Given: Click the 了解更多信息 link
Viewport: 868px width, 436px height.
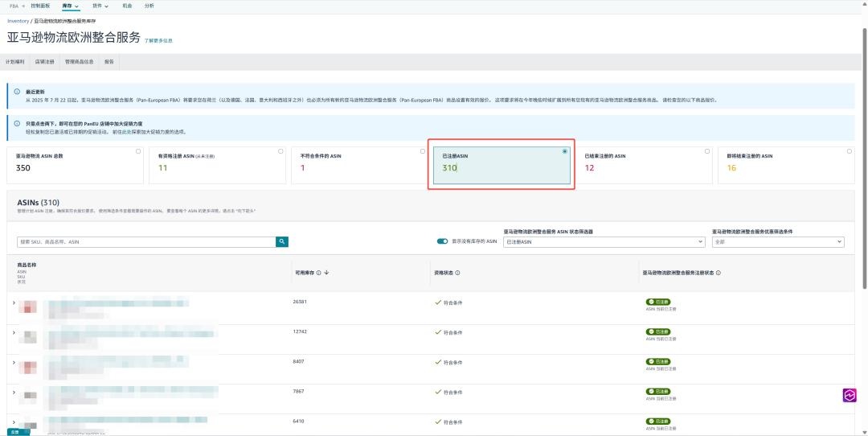Looking at the screenshot, I should click(x=158, y=41).
